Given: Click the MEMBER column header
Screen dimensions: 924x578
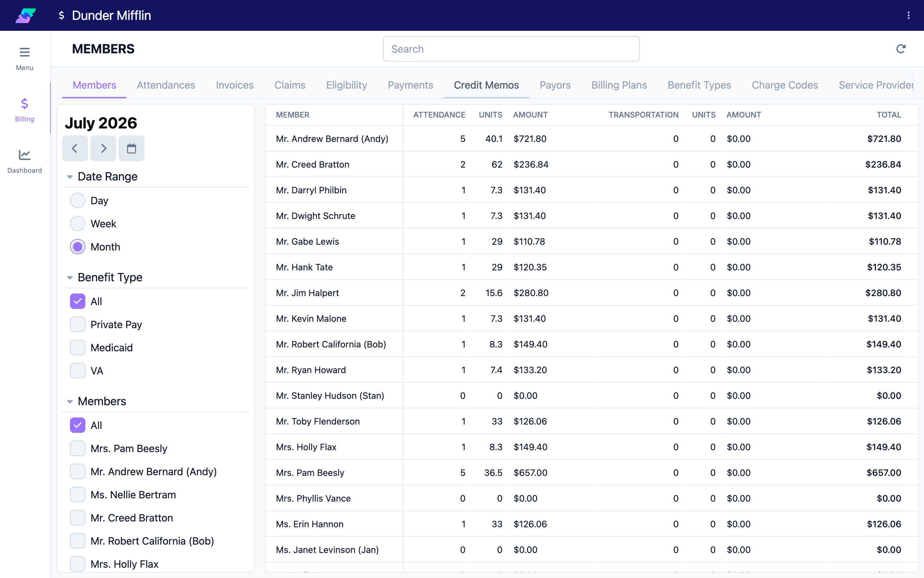Looking at the screenshot, I should [293, 115].
